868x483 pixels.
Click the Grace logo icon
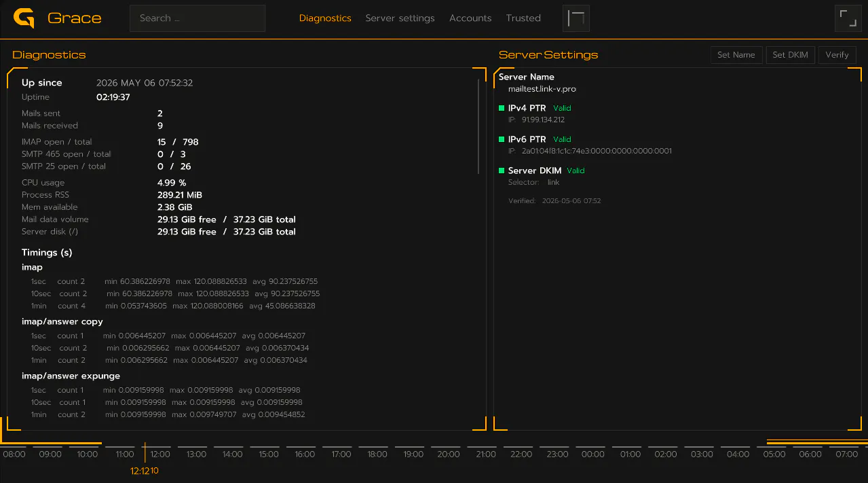point(24,18)
